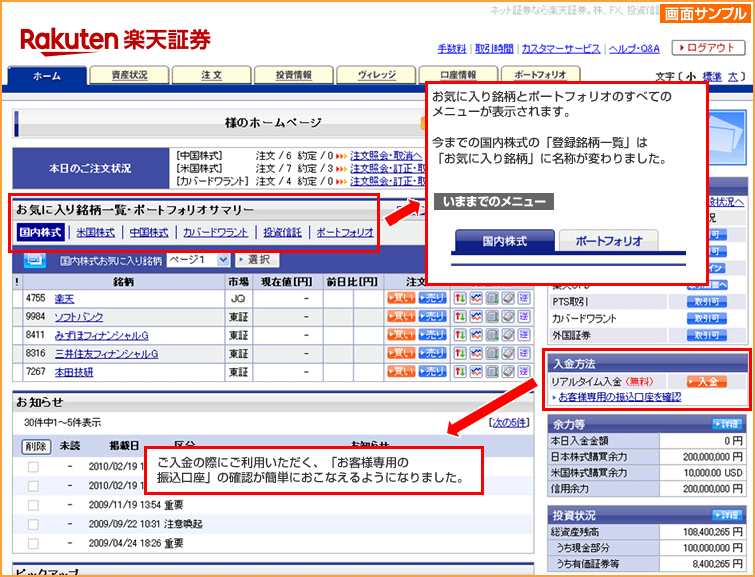Select the カバードワラント favorites sub-tab
This screenshot has height=577, width=755.
[215, 232]
